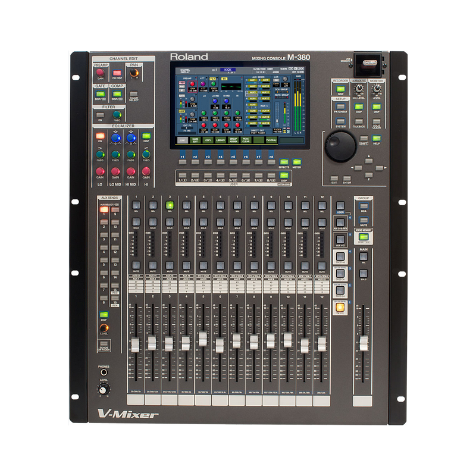Toggle SENDS ON FADER button
Image resolution: width=476 pixels, height=476 pixels.
pos(104,343)
